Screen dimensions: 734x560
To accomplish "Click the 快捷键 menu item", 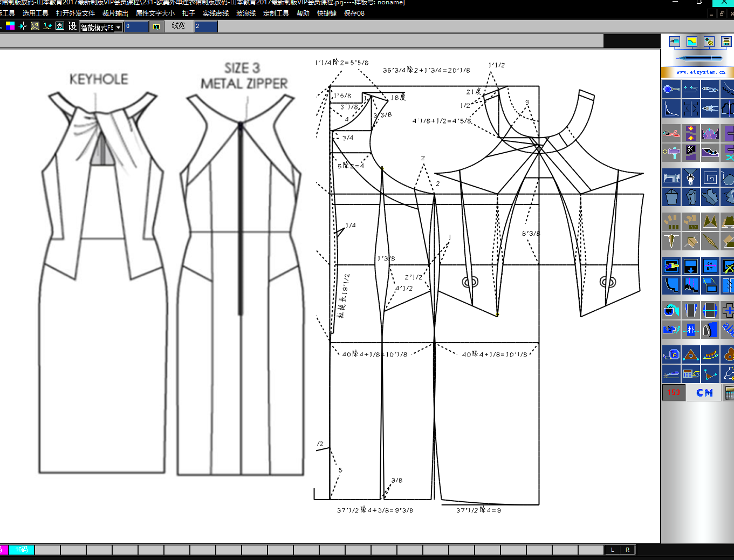I will [x=327, y=13].
